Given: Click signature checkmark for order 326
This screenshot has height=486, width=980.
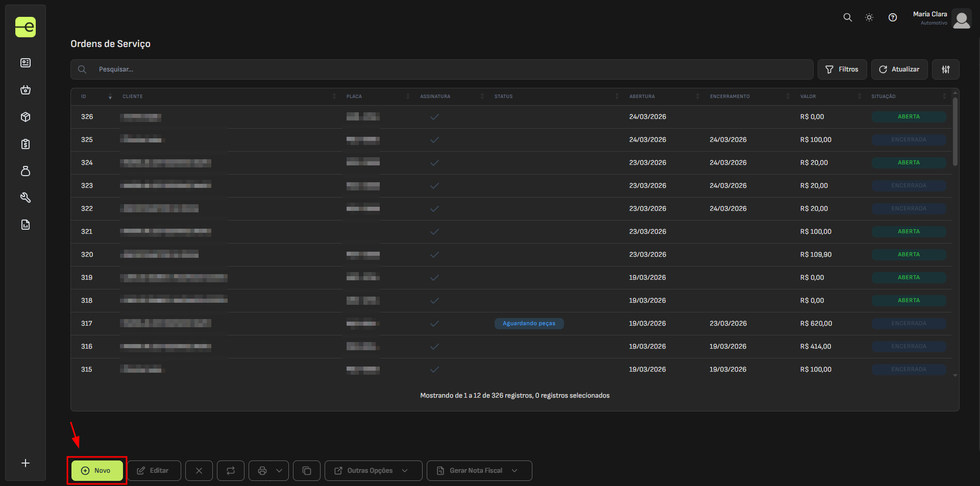Looking at the screenshot, I should click(434, 117).
